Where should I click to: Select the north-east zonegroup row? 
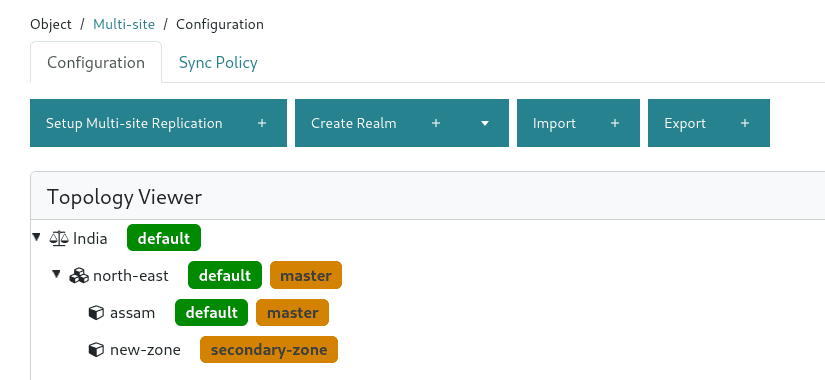pyautogui.click(x=130, y=276)
